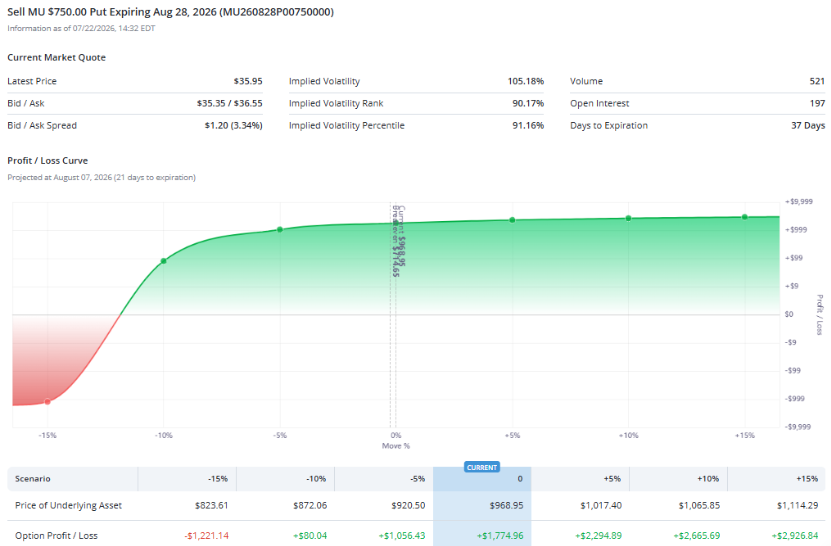Select the -5% scenario column header
This screenshot has width=831, height=546.
pos(384,479)
